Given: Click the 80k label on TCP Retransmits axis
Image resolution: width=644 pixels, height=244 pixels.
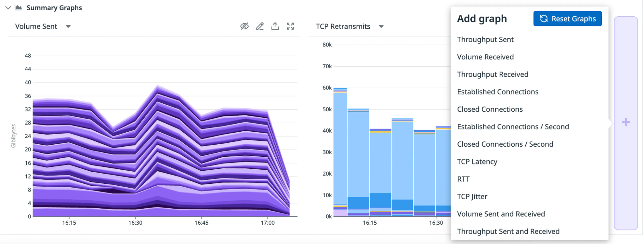Looking at the screenshot, I should [x=327, y=45].
